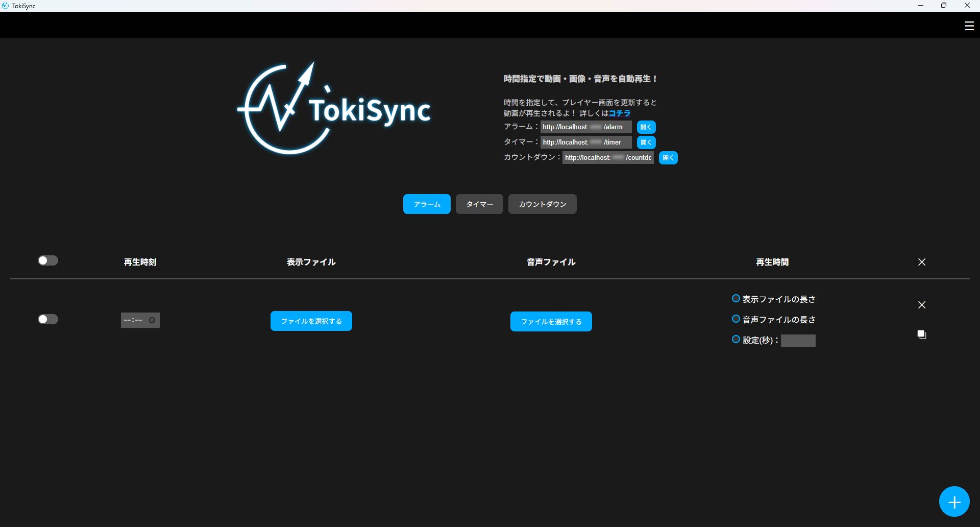The height and width of the screenshot is (527, 980).
Task: Duplicate the alarm row with copy icon
Action: 922,334
